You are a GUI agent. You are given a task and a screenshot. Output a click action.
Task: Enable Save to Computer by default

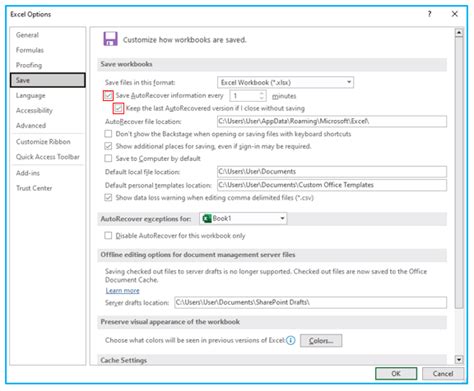click(x=108, y=158)
